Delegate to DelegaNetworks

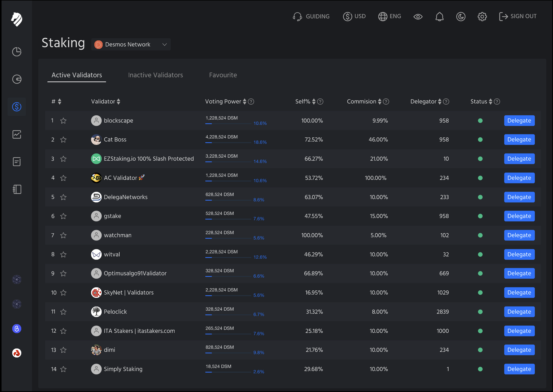point(519,197)
